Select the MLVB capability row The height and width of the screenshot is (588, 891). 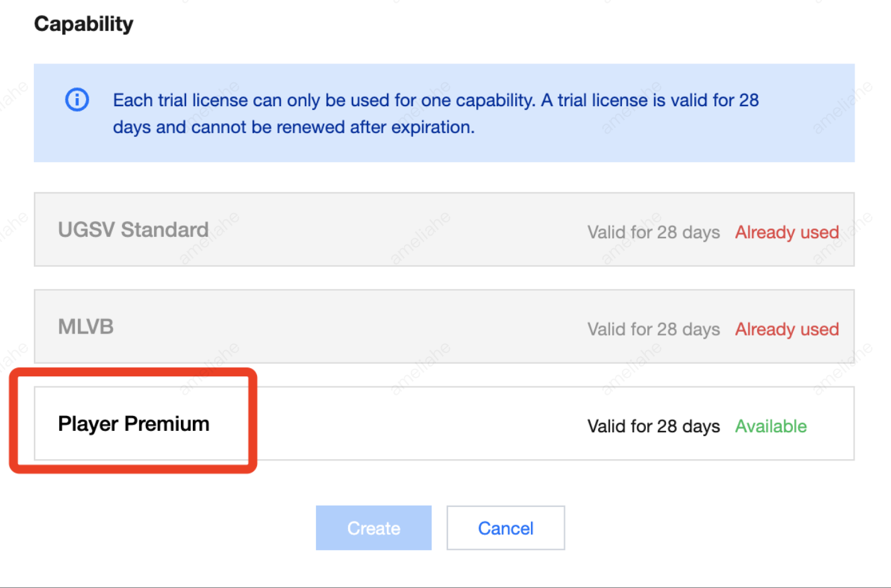[444, 326]
